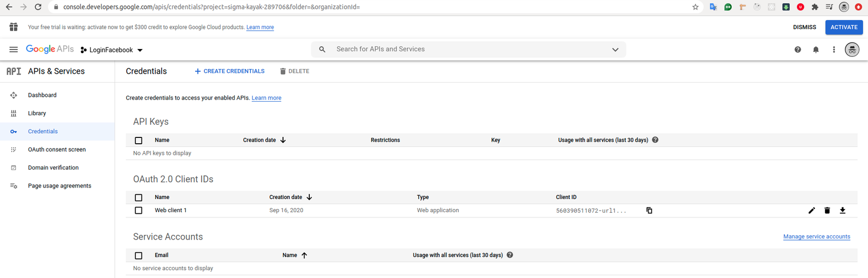Go to Domain verification
This screenshot has height=278, width=868.
coord(53,167)
